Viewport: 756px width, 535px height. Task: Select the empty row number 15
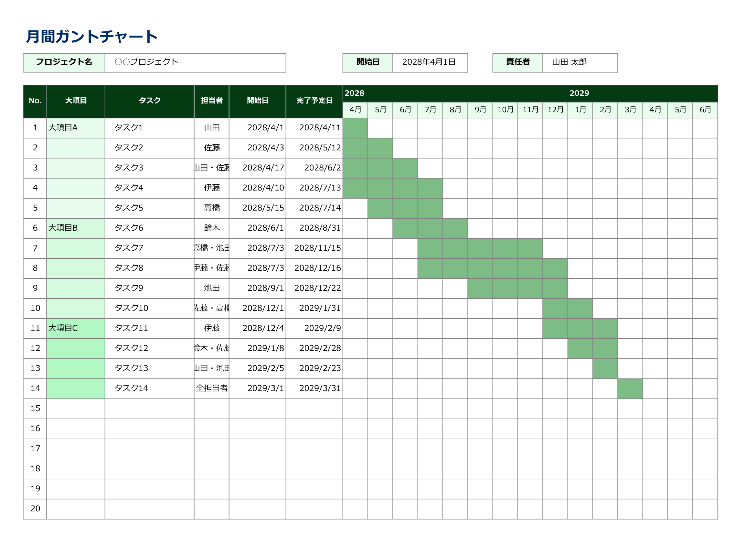point(35,409)
